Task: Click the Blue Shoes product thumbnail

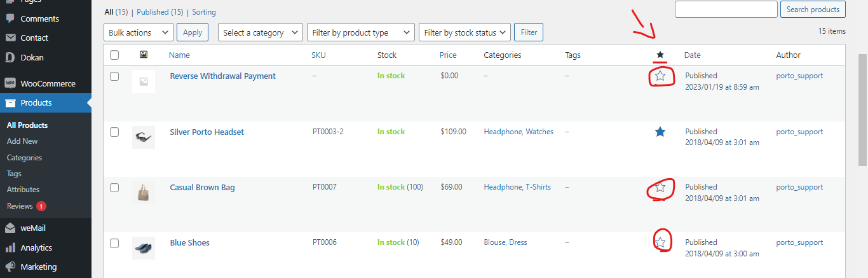Action: [144, 247]
